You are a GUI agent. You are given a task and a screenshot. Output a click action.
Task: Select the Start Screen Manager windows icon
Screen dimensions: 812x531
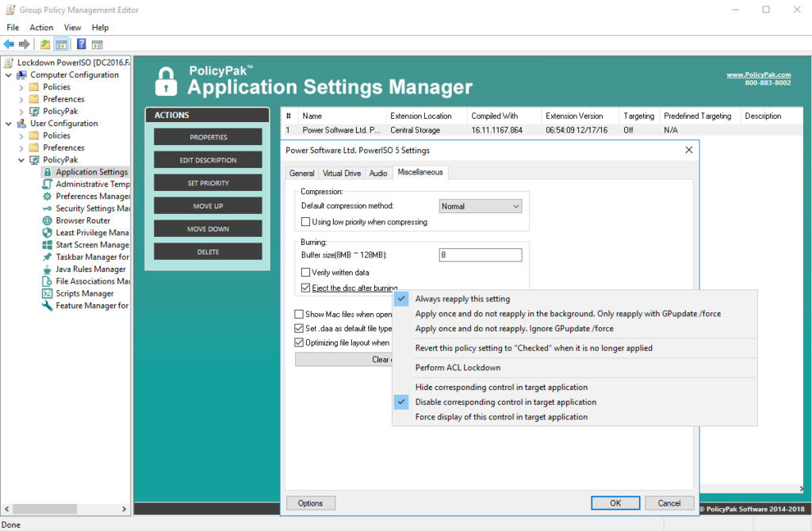click(x=47, y=245)
